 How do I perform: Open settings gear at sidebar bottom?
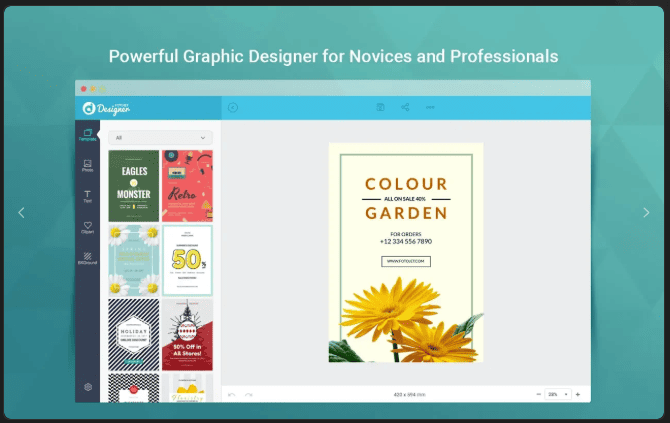(88, 387)
